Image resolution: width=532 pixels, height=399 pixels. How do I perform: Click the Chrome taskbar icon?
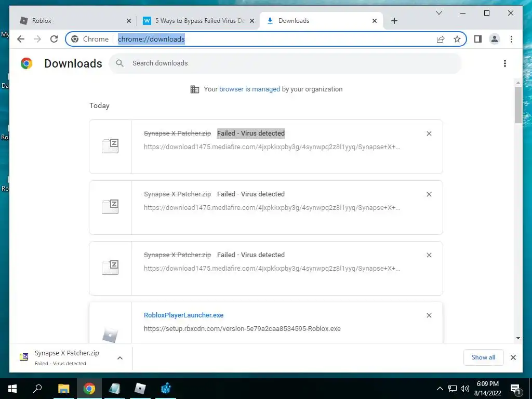(89, 389)
